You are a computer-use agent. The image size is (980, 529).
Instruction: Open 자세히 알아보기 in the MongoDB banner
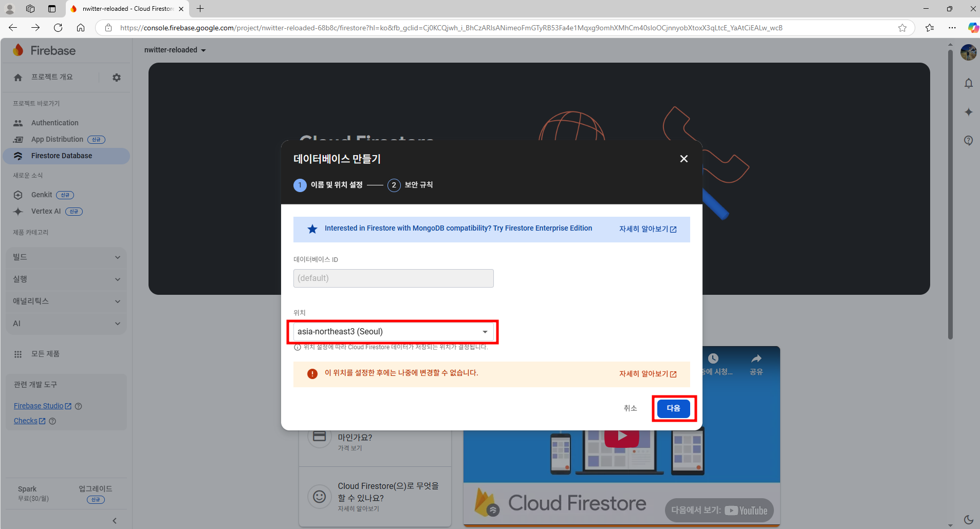point(648,229)
